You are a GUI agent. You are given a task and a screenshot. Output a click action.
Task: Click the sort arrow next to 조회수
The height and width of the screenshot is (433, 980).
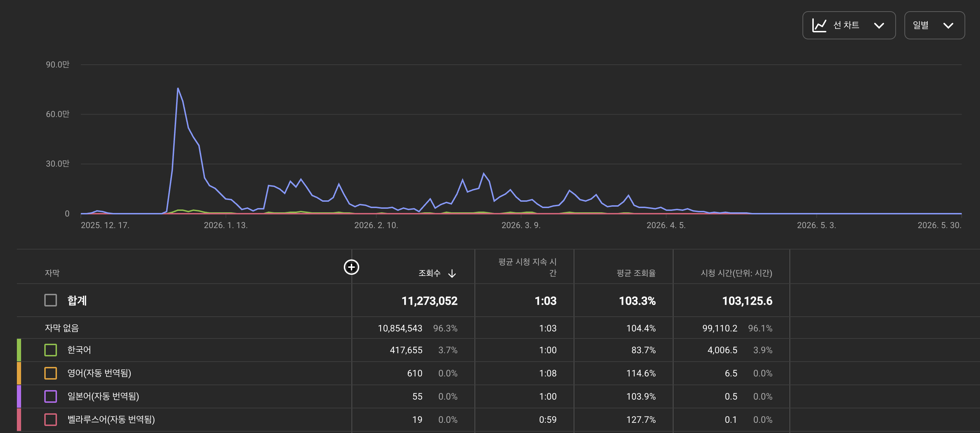click(x=452, y=273)
